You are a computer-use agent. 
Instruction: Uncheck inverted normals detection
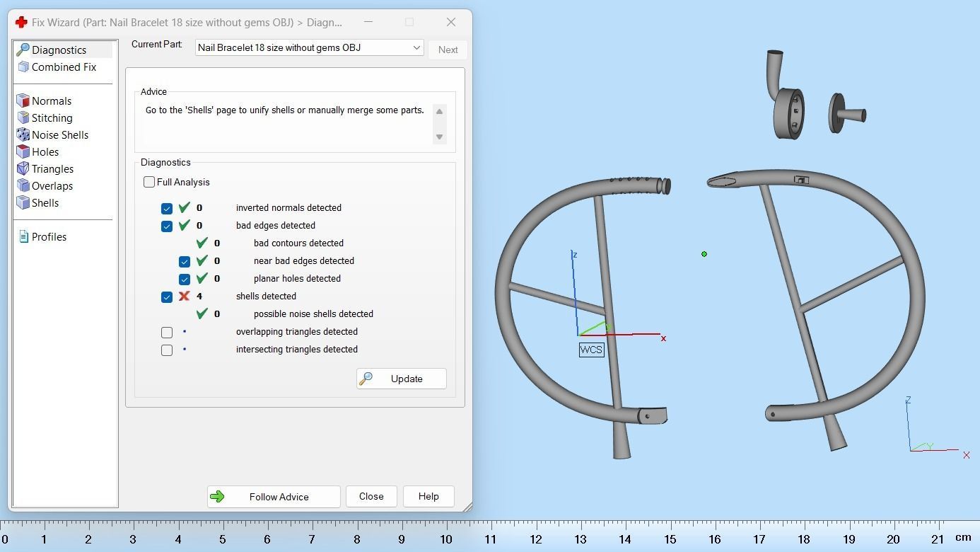(x=167, y=209)
